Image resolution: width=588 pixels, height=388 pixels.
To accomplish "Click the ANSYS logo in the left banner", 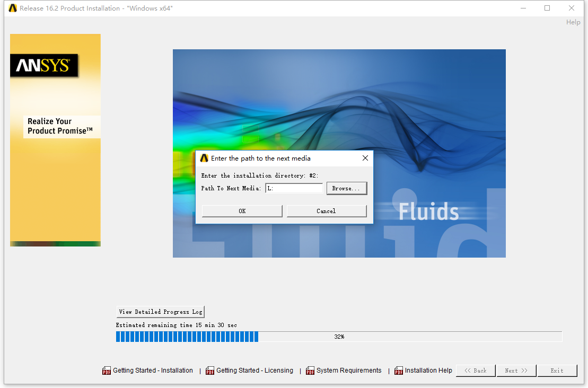I will coord(44,65).
